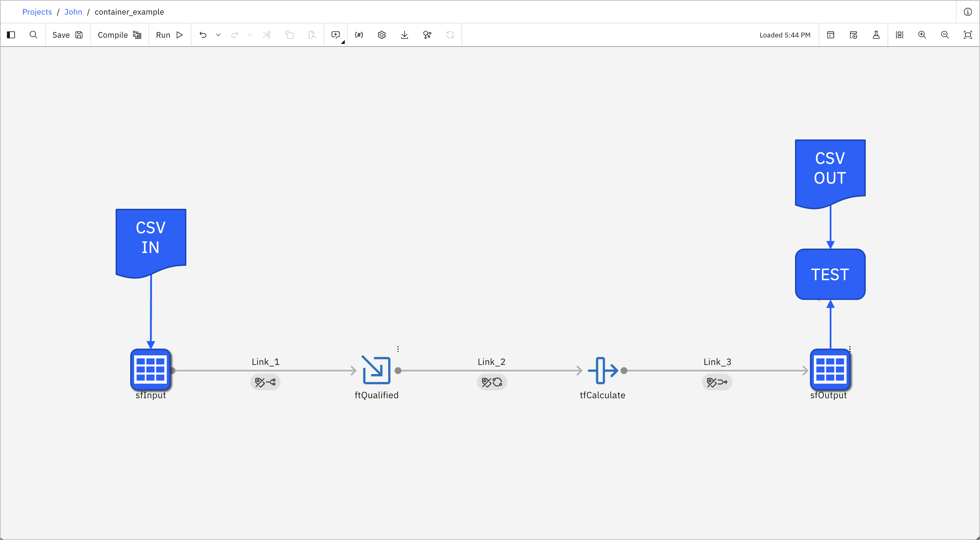The width and height of the screenshot is (980, 540).
Task: Navigate to the Projects breadcrumb link
Action: tap(37, 12)
